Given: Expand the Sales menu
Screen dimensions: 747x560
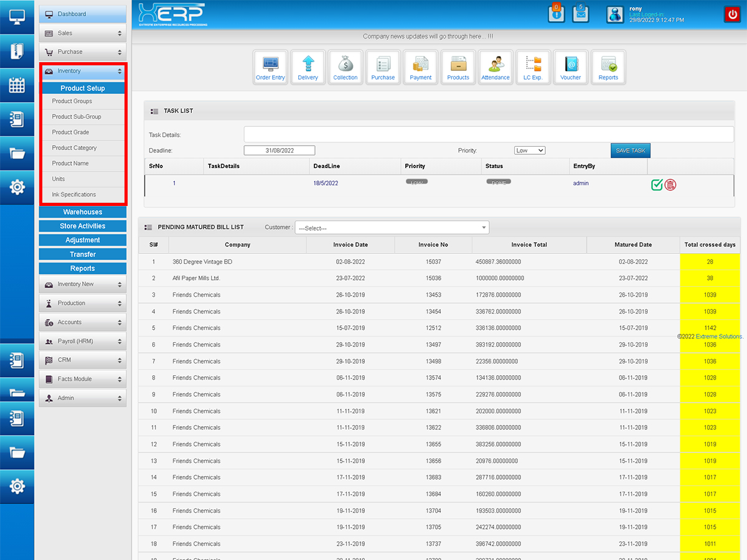Looking at the screenshot, I should [83, 33].
